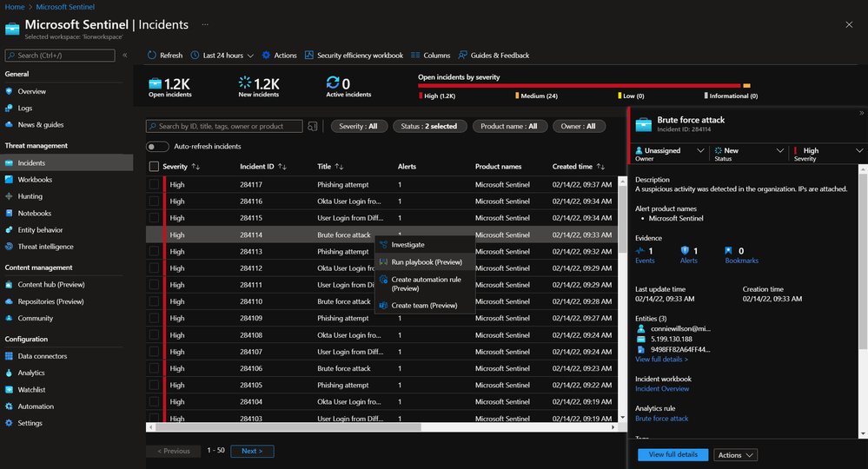The image size is (868, 469).
Task: Open the High severity dropdown in details pane
Action: (828, 154)
